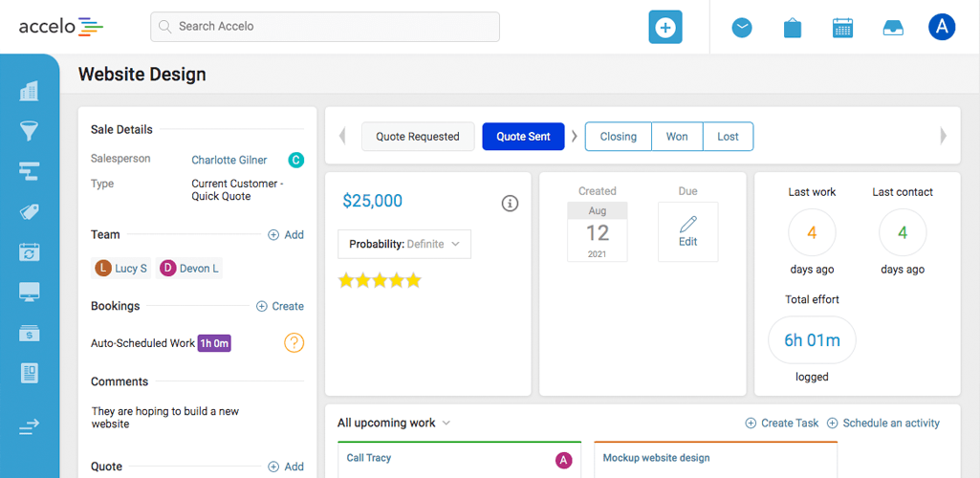Expand the sidebar with arrows icon
This screenshot has height=478, width=980.
tap(29, 427)
